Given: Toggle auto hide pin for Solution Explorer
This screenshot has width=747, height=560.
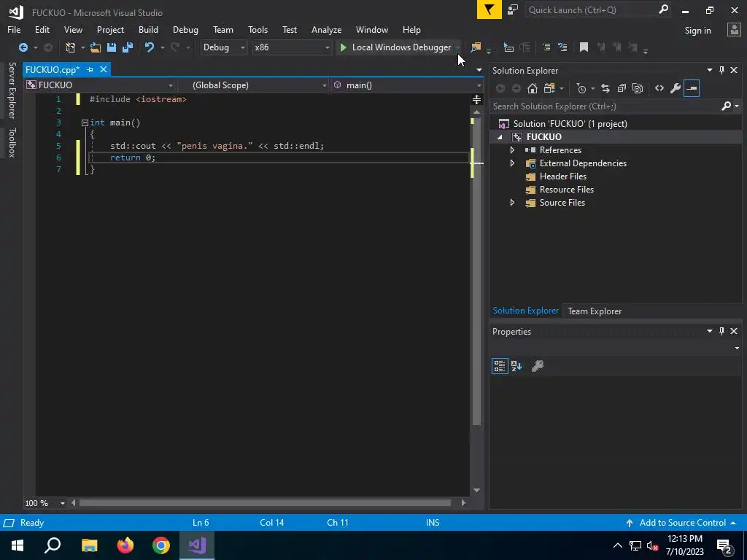Looking at the screenshot, I should [721, 70].
